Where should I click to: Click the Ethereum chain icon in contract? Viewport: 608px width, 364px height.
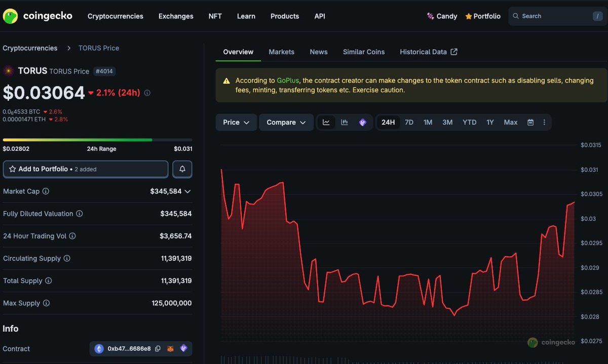click(x=99, y=349)
